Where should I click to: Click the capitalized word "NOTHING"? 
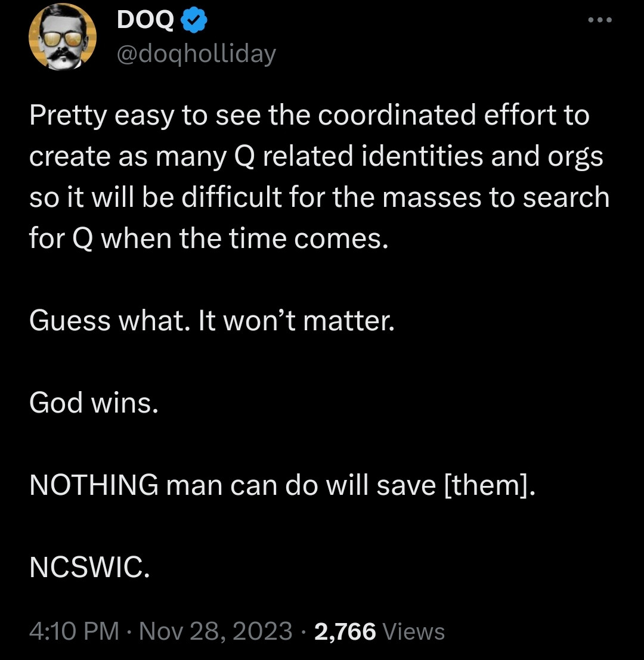coord(94,486)
